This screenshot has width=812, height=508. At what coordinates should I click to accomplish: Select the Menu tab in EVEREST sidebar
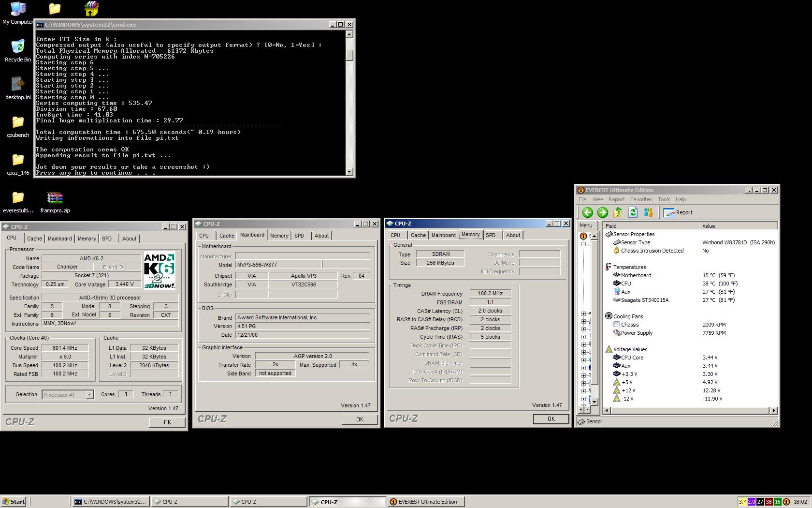tap(586, 225)
